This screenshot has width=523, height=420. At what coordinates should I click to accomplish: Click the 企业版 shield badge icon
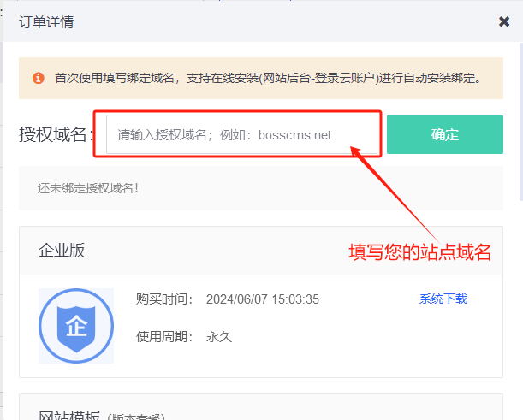pyautogui.click(x=76, y=325)
